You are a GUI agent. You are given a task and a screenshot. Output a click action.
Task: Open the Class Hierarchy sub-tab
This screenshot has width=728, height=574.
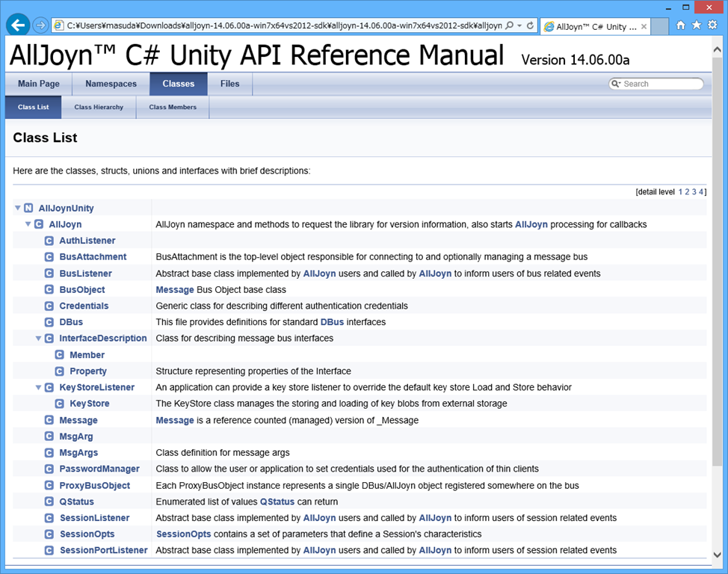(99, 107)
